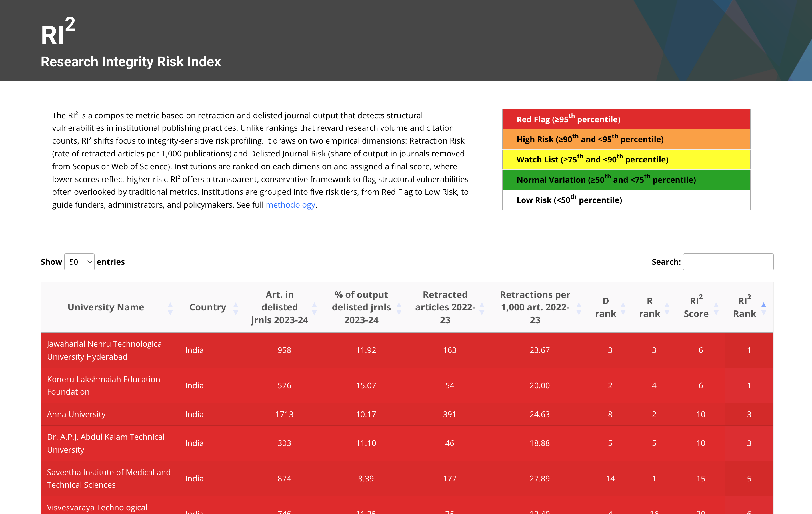Click Saveetha Institute of Medical and Technical Sciences
Screen dimensions: 812x514
pos(109,478)
